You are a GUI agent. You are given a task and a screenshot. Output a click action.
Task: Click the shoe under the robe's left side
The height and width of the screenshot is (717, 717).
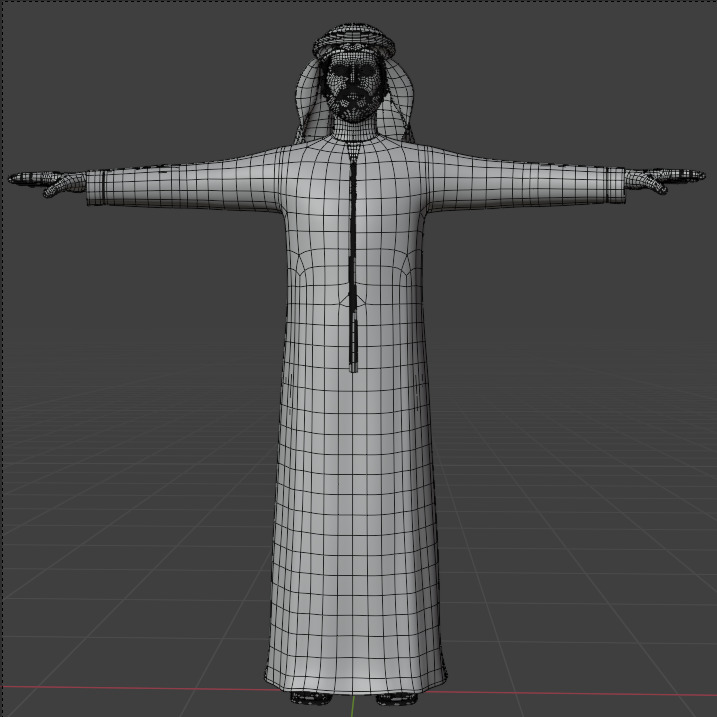[x=311, y=699]
